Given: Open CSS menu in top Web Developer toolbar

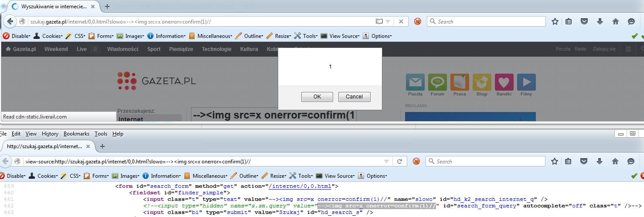Looking at the screenshot, I should 75,36.
